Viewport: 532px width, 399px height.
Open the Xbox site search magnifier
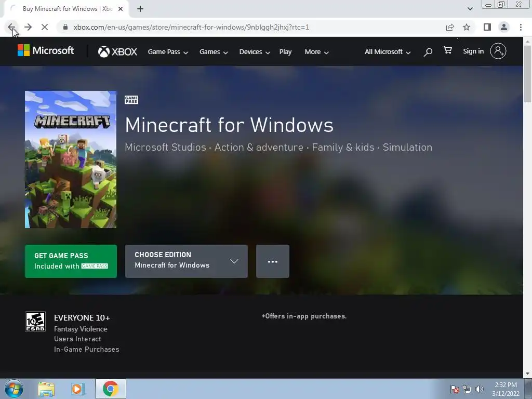[x=428, y=52]
